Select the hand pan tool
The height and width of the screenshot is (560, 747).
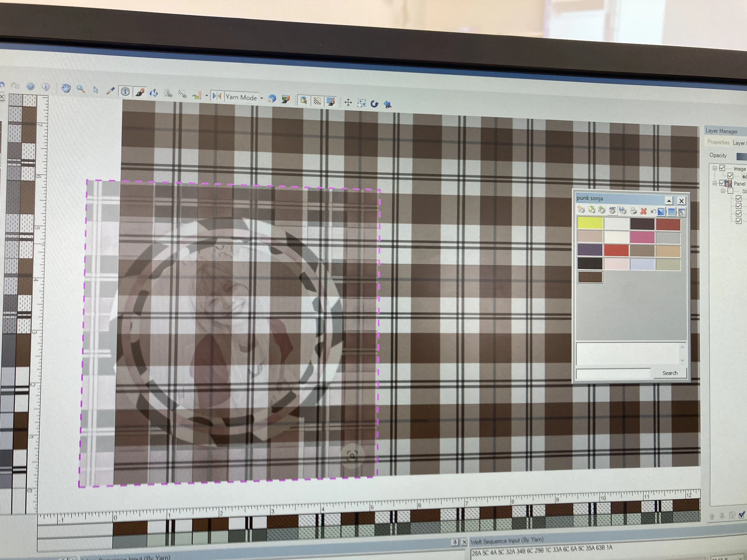66,88
